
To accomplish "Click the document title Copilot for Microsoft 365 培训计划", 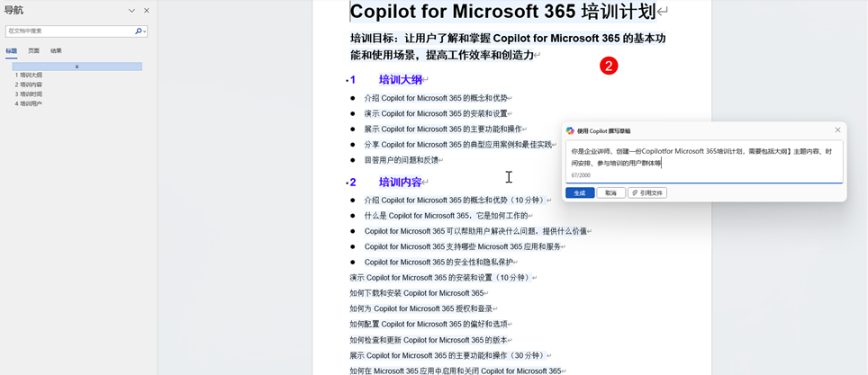I will coord(502,11).
